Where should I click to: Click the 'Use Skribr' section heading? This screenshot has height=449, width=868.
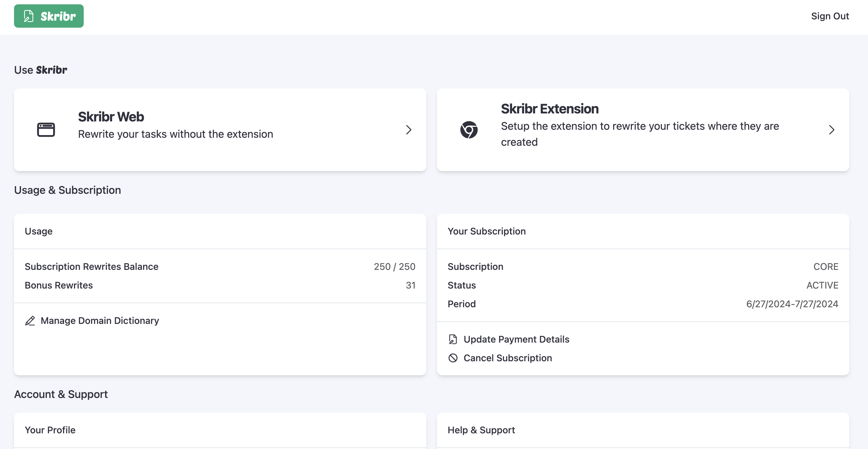pyautogui.click(x=40, y=70)
